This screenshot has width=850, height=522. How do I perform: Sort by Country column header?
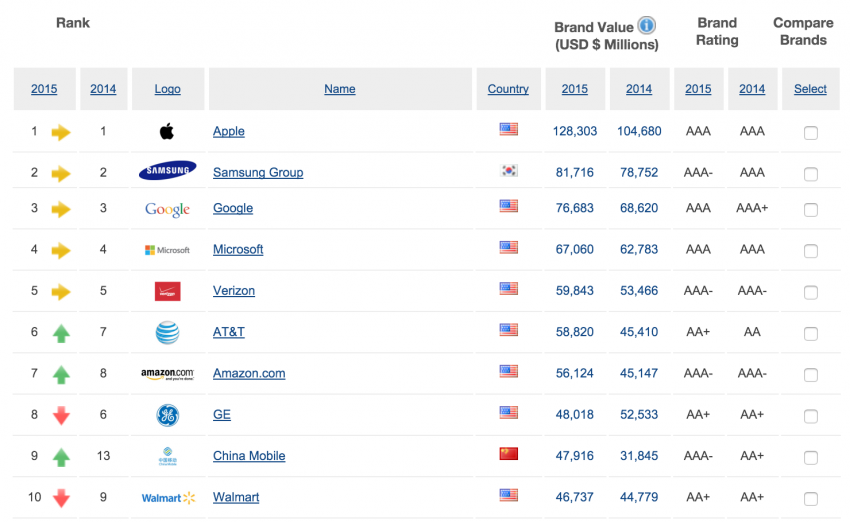click(508, 89)
